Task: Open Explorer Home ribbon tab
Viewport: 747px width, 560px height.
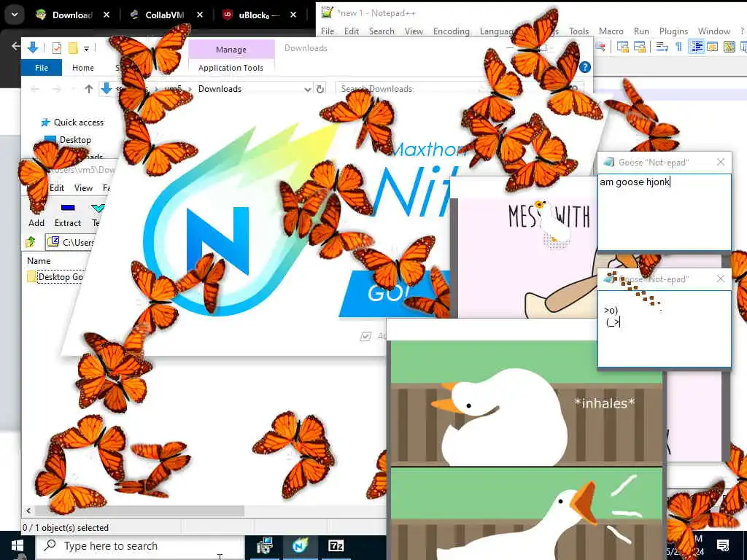Action: pos(83,68)
